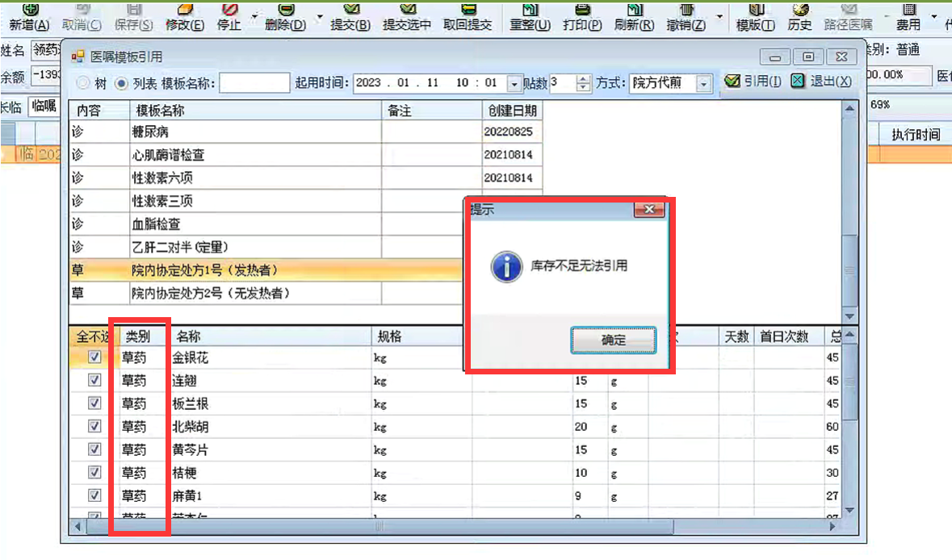The width and height of the screenshot is (952, 560).
Task: Click the 删除(D) toolbar button
Action: [285, 17]
